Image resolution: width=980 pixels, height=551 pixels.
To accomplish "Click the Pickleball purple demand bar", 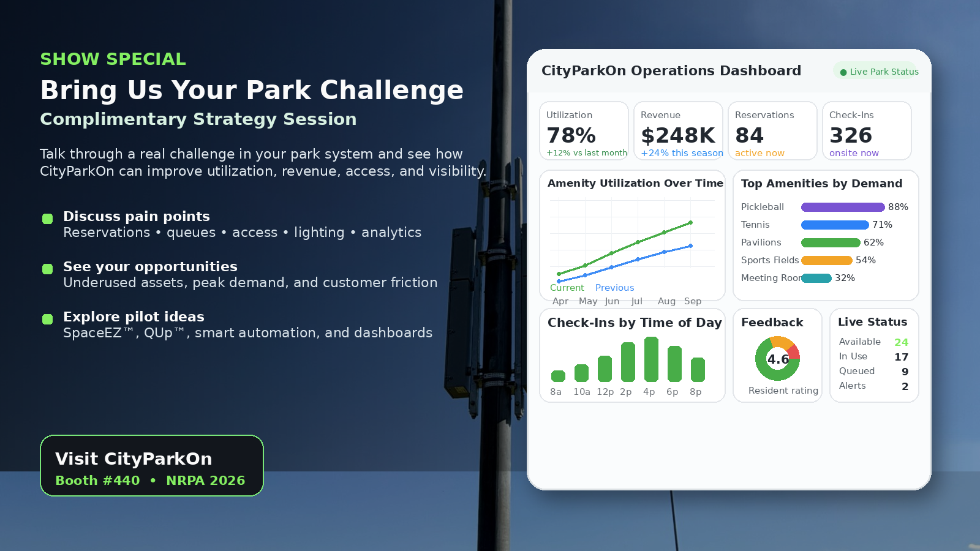I will [x=843, y=207].
